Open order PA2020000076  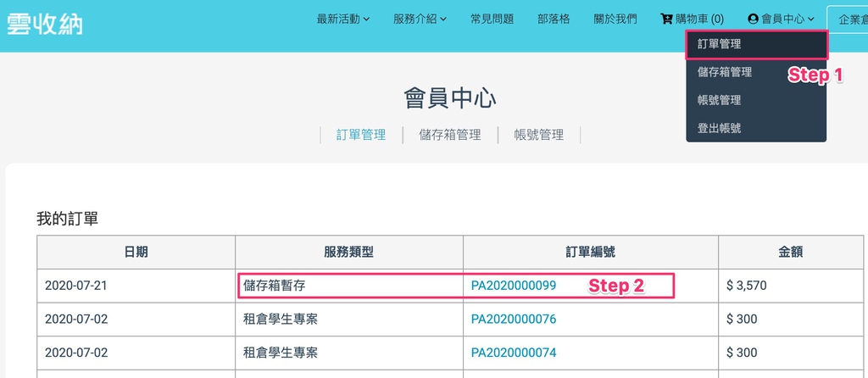(x=514, y=320)
